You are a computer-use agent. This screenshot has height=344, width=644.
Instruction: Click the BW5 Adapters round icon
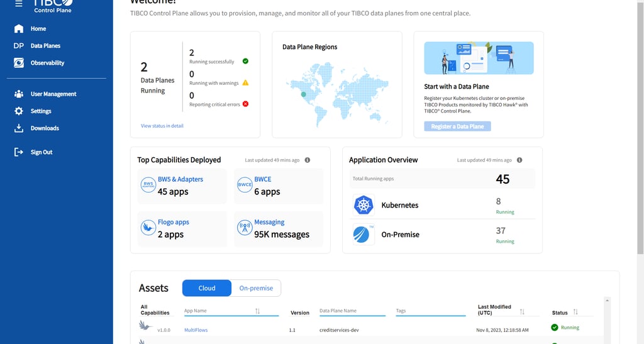[x=148, y=185]
